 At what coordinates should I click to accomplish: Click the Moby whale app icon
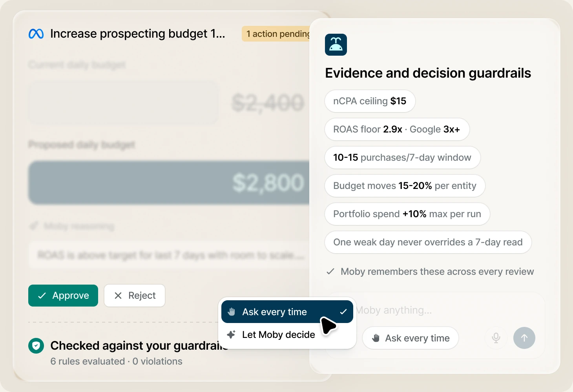pos(336,45)
